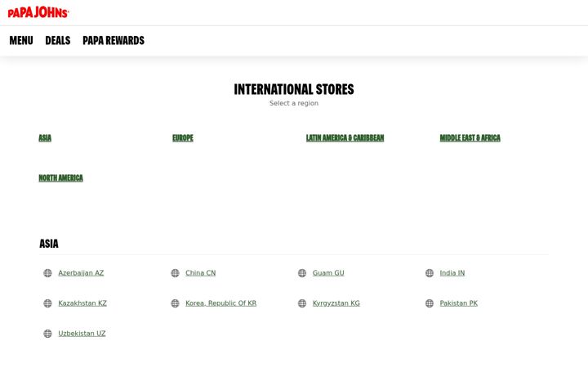Open the China CN store link
This screenshot has width=588, height=368.
pyautogui.click(x=201, y=273)
